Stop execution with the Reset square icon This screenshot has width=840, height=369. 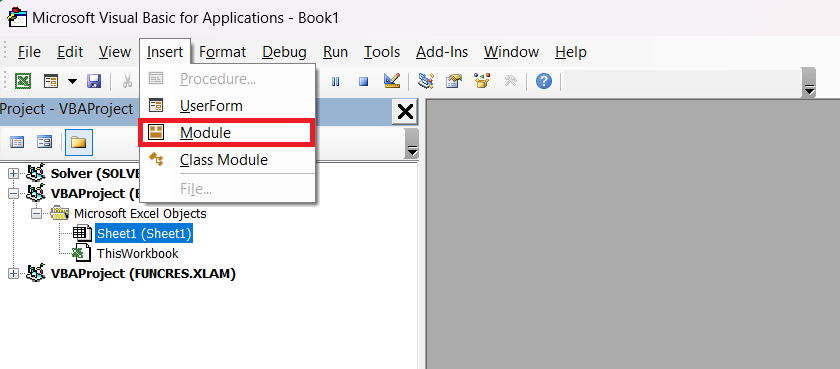[x=364, y=82]
